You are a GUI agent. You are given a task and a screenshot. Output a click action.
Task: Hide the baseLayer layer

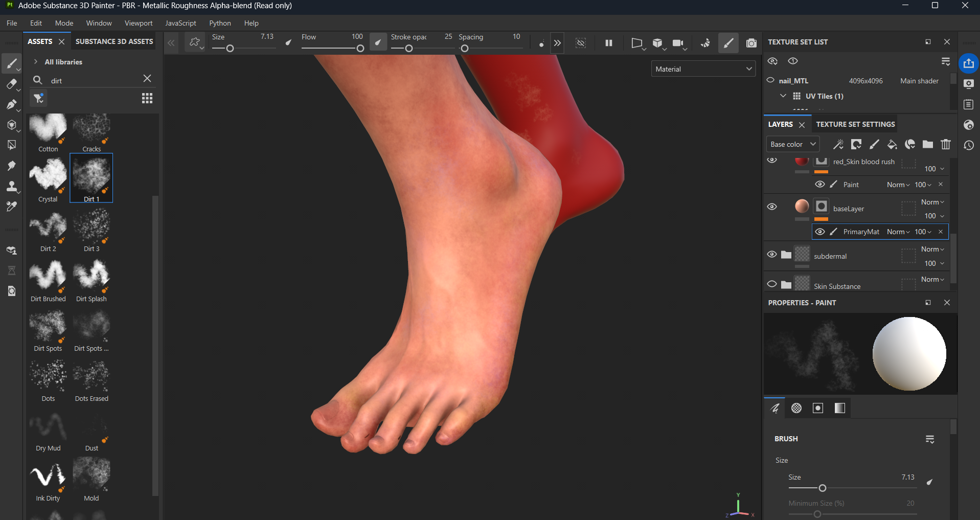click(x=772, y=207)
